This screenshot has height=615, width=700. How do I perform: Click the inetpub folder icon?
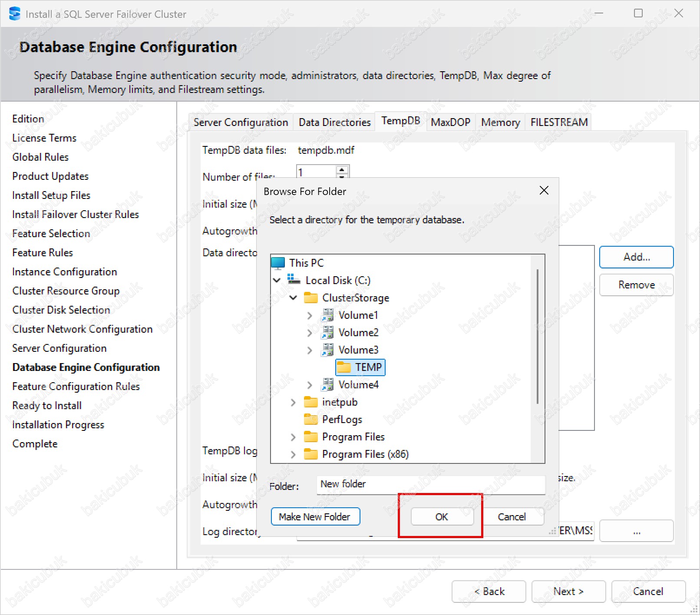310,402
